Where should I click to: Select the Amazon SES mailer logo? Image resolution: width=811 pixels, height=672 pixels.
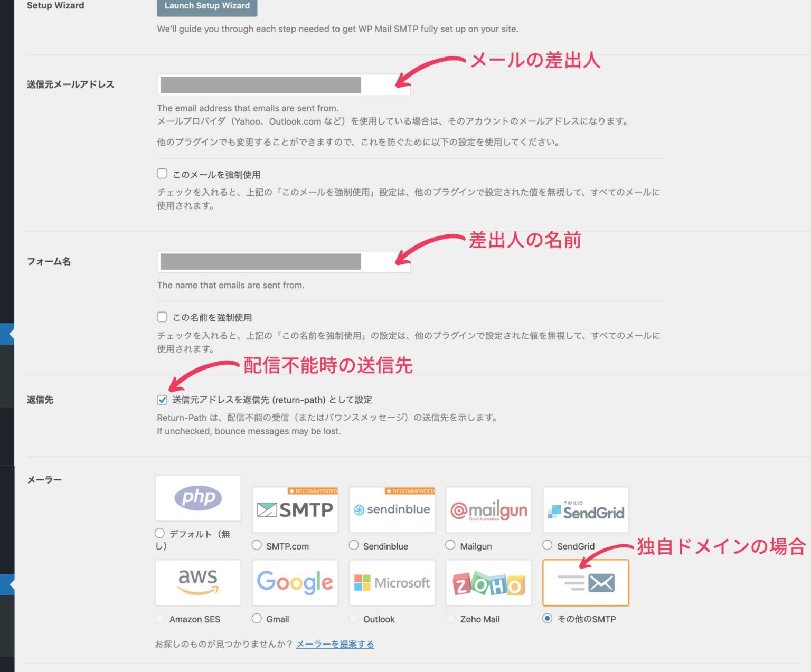tap(197, 582)
